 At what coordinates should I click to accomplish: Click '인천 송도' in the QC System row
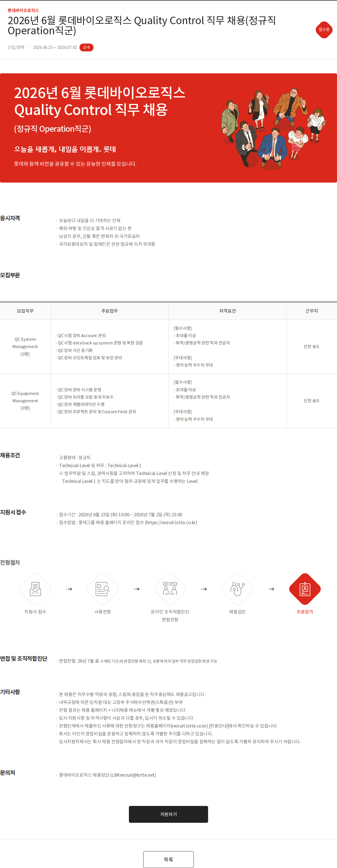[x=312, y=346]
